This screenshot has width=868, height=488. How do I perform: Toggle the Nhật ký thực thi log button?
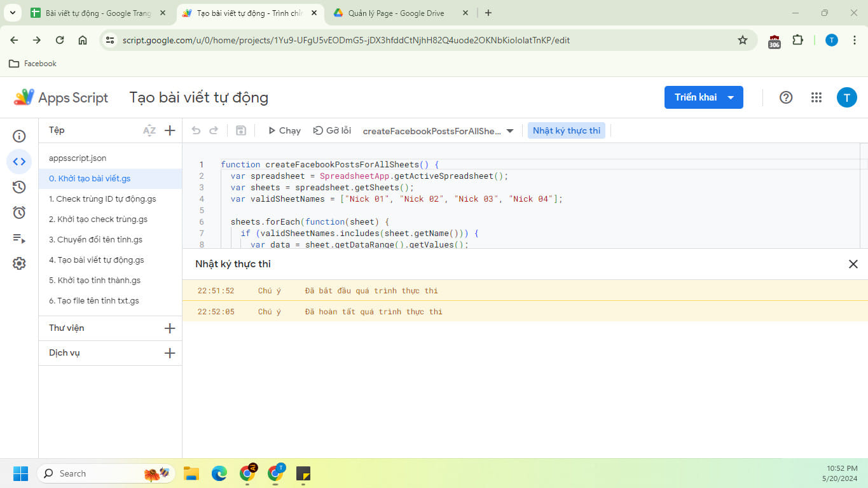tap(567, 130)
